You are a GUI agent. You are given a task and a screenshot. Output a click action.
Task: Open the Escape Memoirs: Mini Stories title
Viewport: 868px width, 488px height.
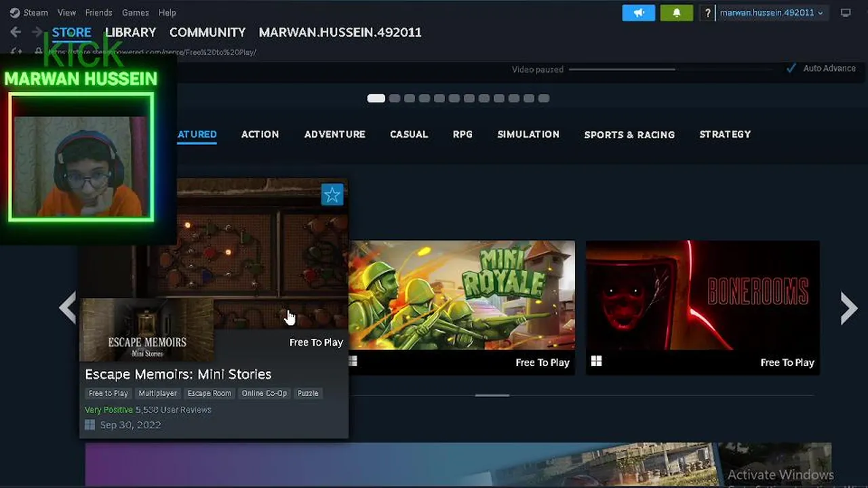[178, 374]
